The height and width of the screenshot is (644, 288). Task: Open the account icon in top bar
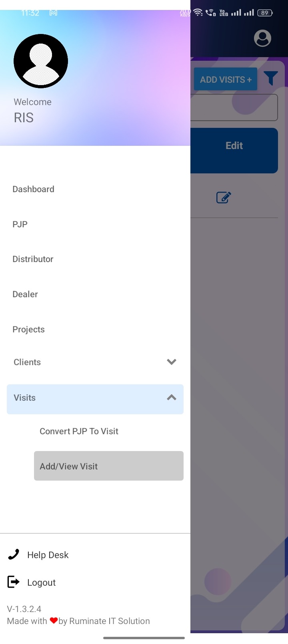pyautogui.click(x=262, y=38)
